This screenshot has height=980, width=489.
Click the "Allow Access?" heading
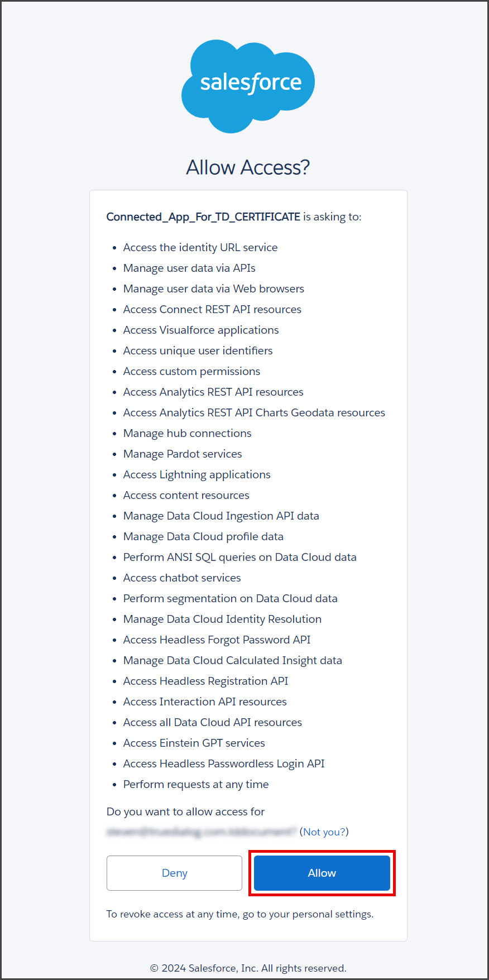coord(248,167)
